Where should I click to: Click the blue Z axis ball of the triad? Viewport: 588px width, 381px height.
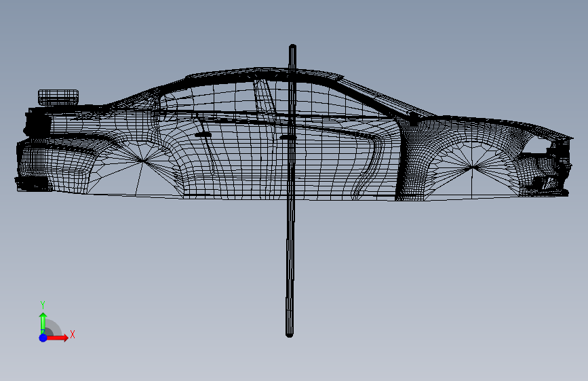coord(43,338)
